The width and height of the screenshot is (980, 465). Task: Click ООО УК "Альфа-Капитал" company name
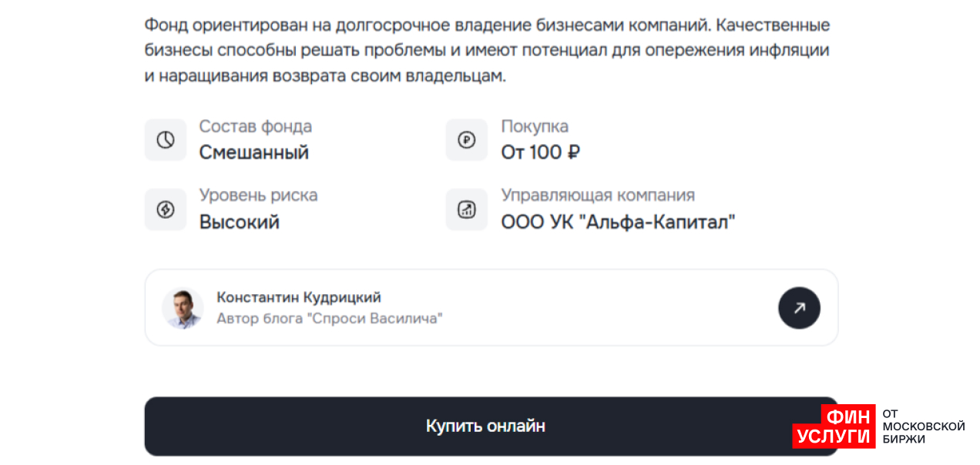click(618, 222)
